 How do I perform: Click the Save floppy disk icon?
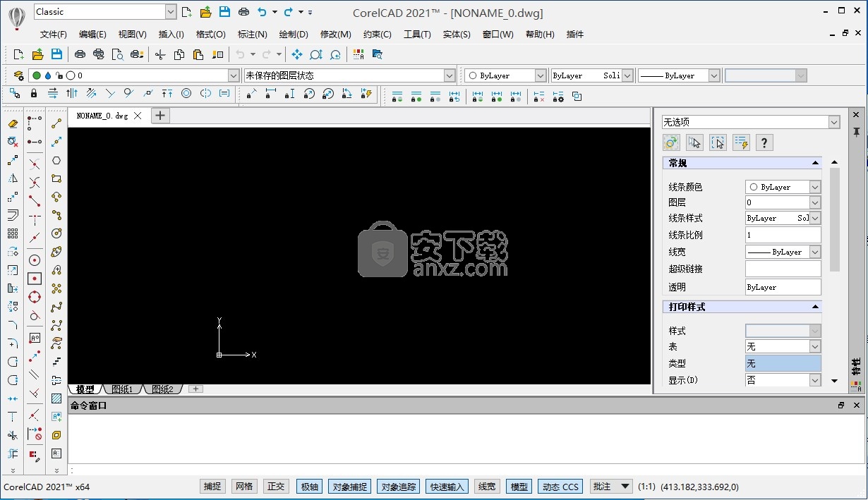tap(56, 54)
